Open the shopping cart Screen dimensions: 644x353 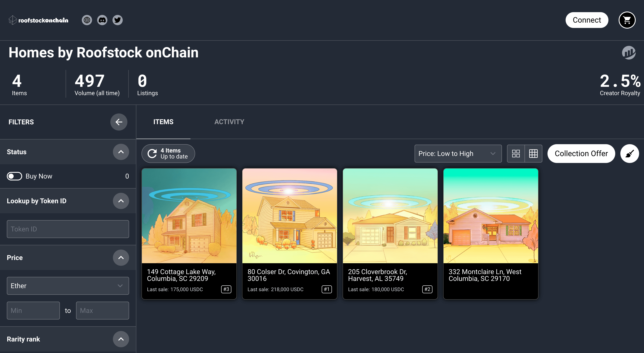point(627,20)
